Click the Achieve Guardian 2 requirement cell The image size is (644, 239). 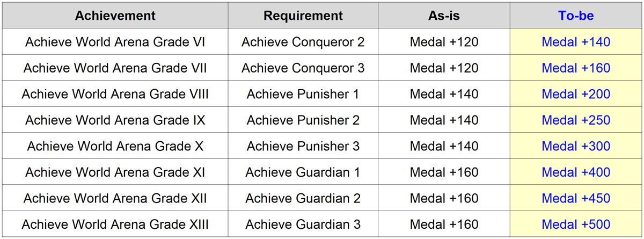[x=303, y=198]
